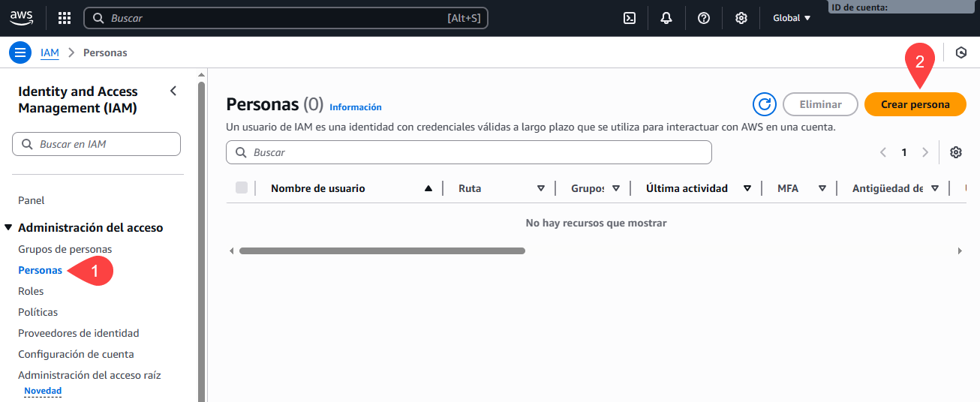Collapse the IAM sidebar with chevron
Screen dimensions: 980x402
point(173,91)
